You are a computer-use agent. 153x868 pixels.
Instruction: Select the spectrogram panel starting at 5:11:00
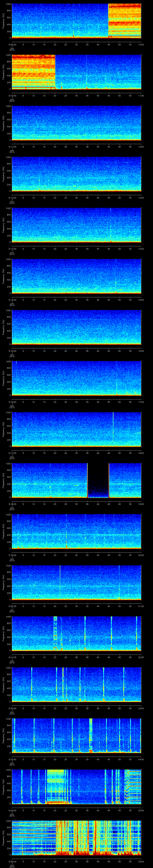76,123
